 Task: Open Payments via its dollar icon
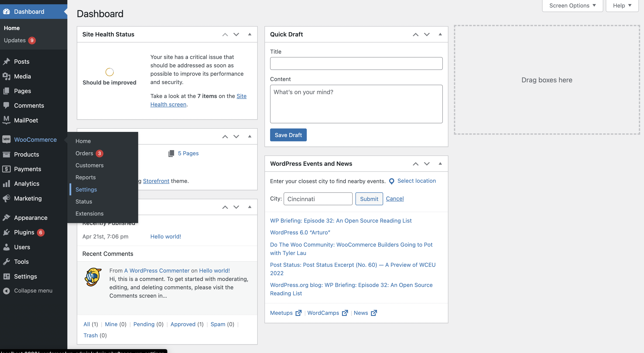(x=6, y=169)
